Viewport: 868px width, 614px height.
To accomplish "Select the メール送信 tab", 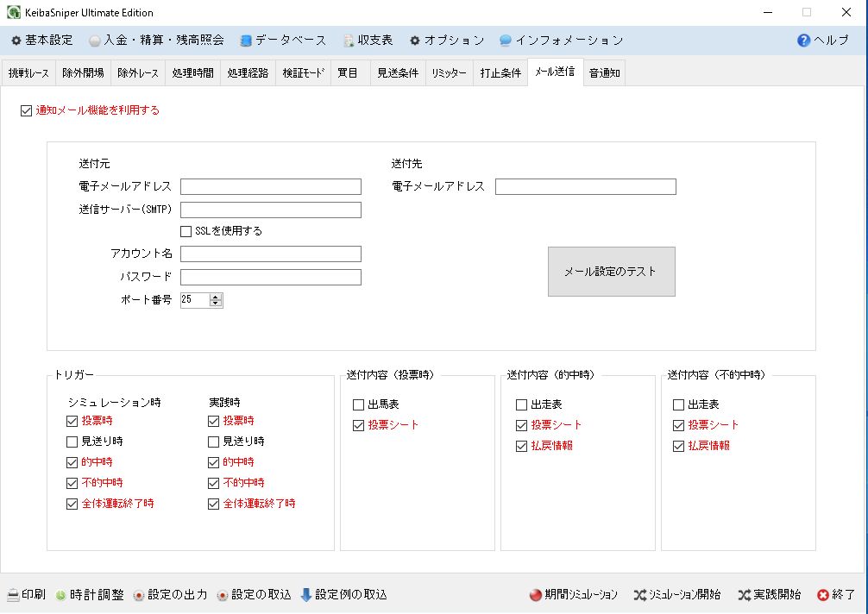I will tap(556, 72).
